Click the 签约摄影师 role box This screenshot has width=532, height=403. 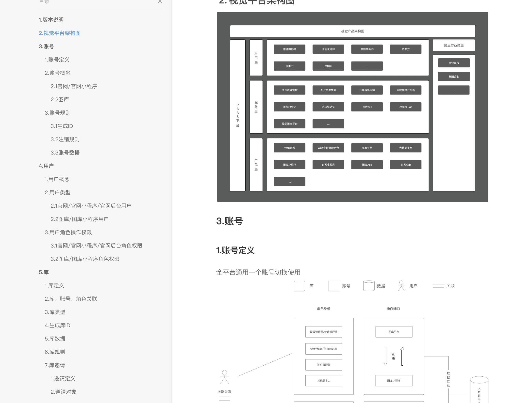tap(324, 365)
